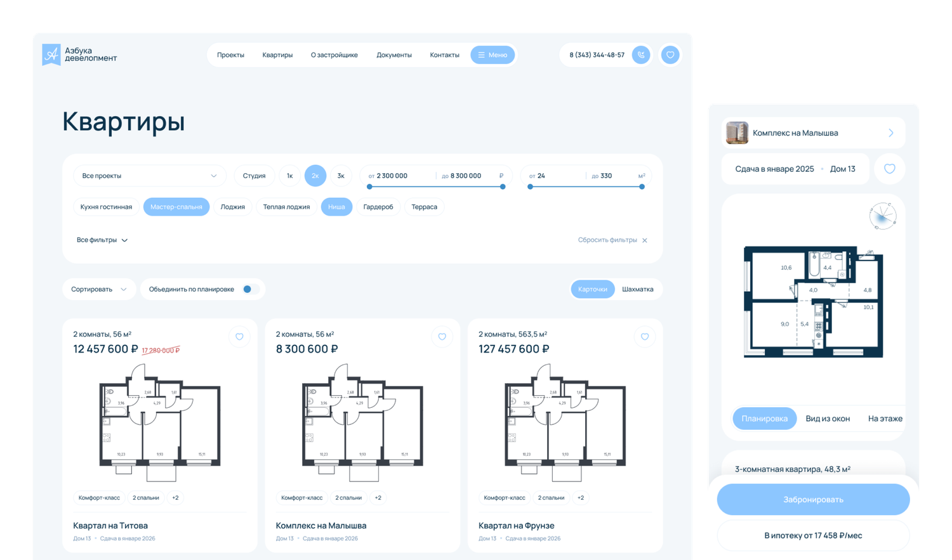Click heart icon beside Дом 13 panel
Screen dimensions: 952x560
click(x=890, y=169)
